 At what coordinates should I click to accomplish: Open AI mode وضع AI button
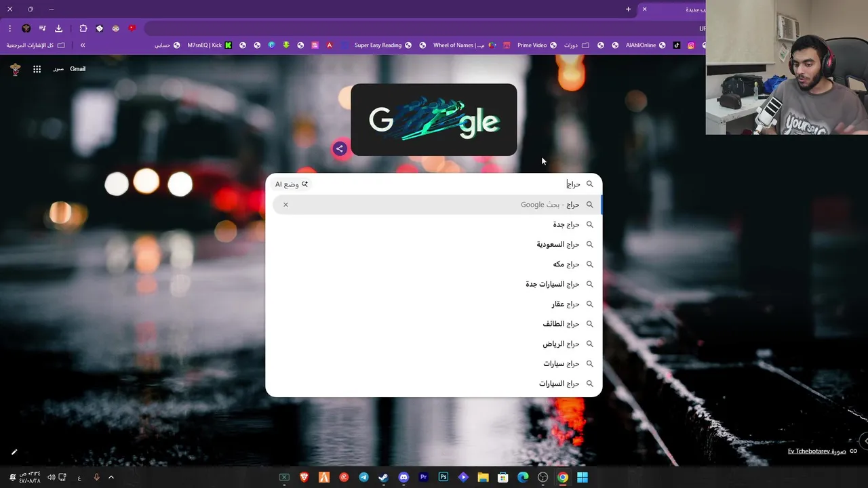292,184
